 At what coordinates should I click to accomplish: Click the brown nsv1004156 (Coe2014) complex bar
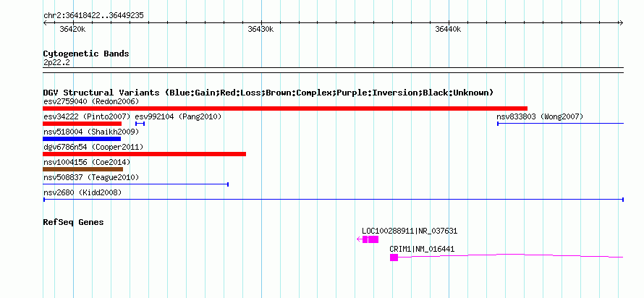pos(82,169)
